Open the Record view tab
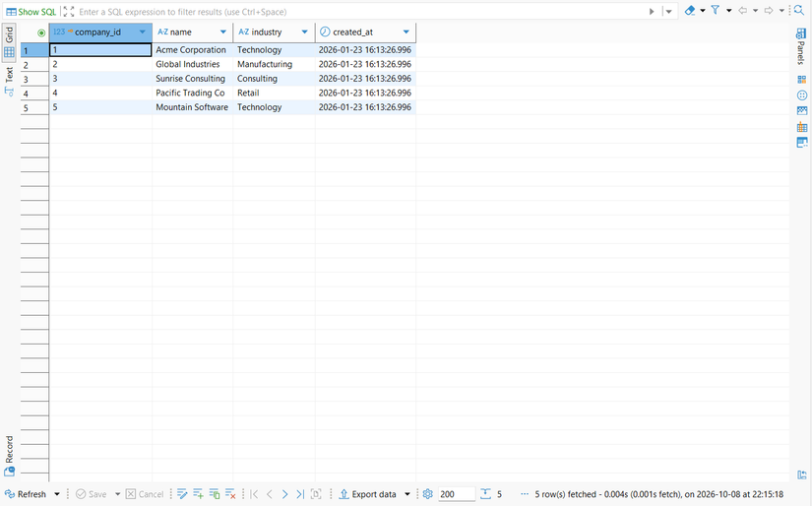 tap(9, 456)
